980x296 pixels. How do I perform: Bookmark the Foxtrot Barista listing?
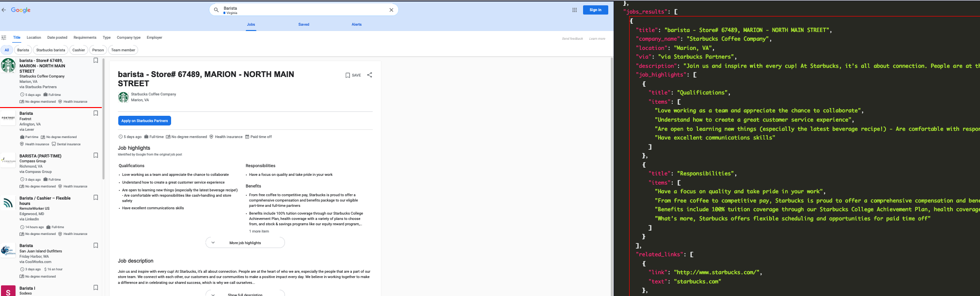[95, 113]
